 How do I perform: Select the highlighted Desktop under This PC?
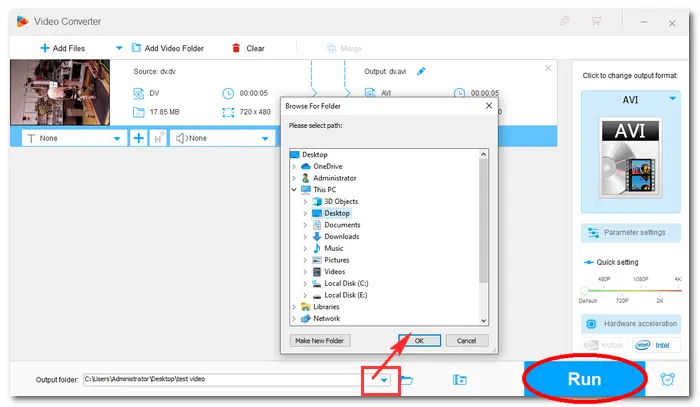pos(337,213)
